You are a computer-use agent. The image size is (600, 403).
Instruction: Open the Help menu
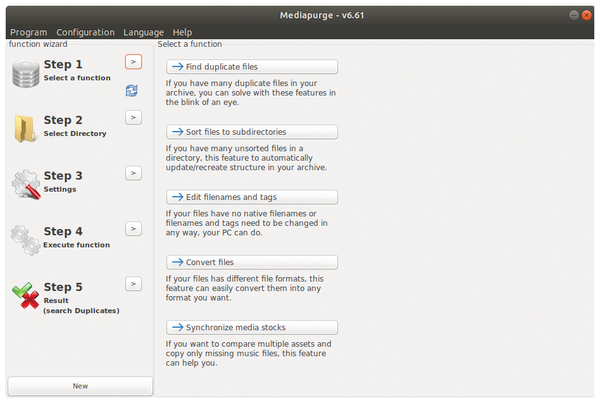coord(182,32)
